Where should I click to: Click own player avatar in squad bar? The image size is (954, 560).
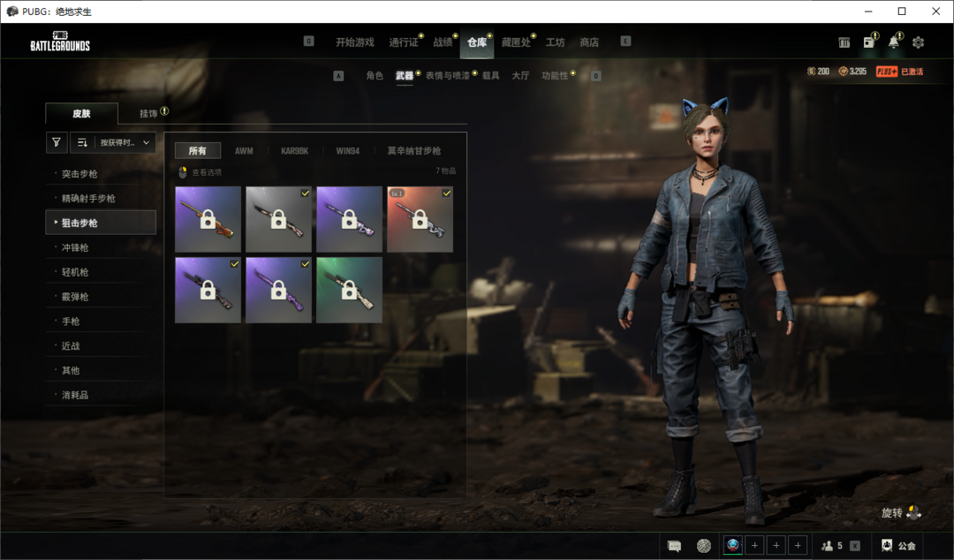pos(733,545)
